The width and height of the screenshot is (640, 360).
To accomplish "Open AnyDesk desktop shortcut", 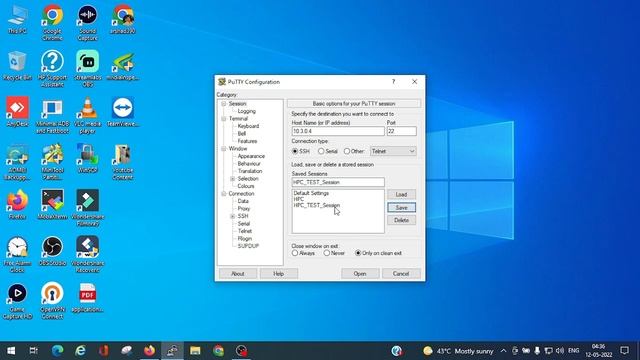I will 17,112.
